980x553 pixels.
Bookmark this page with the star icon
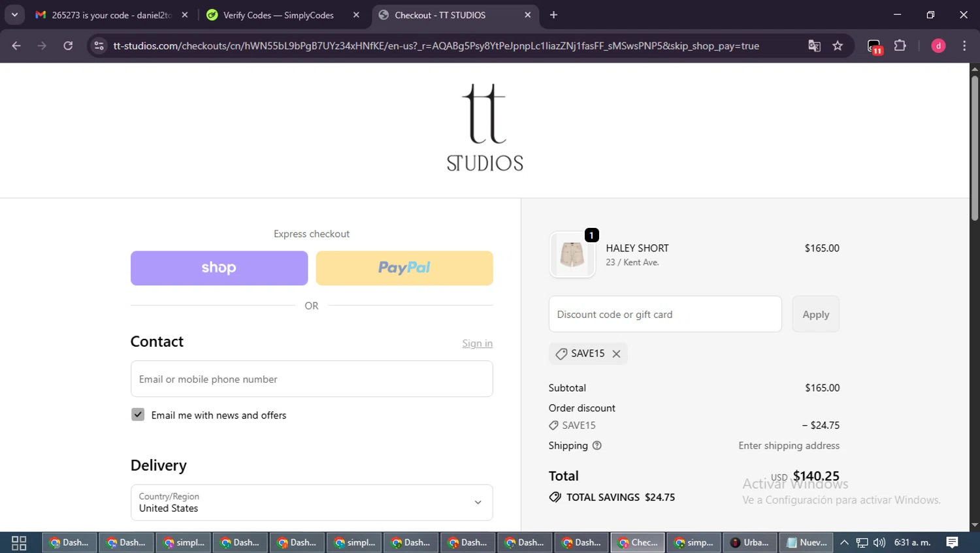point(838,46)
